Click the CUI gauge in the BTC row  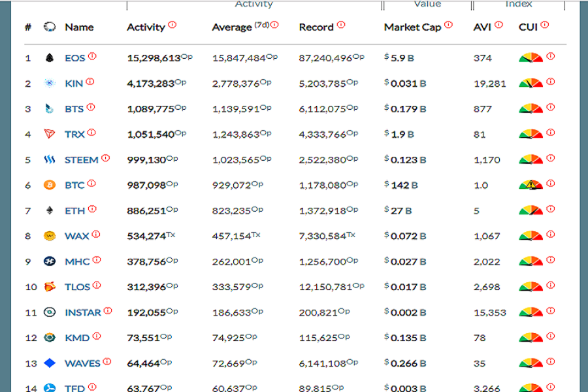[x=531, y=184]
